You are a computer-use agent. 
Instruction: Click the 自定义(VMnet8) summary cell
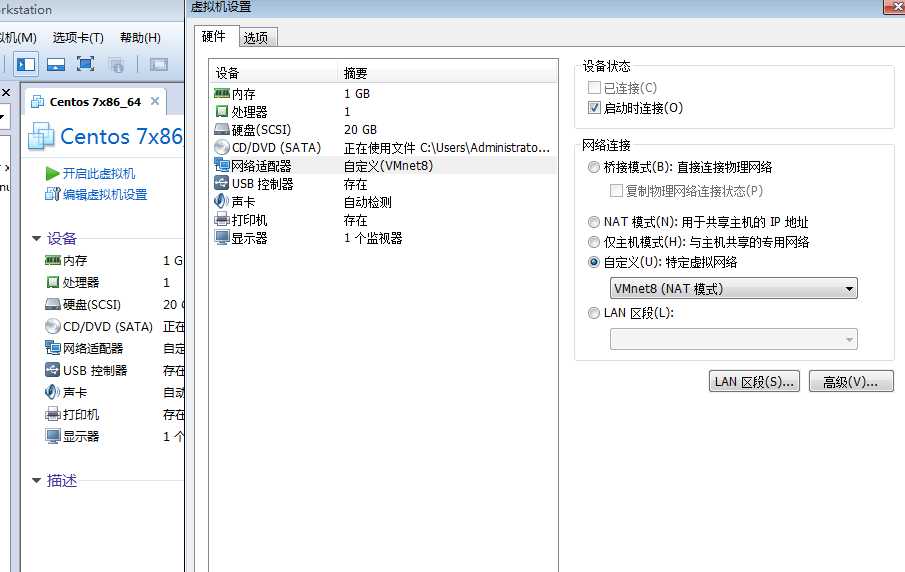(x=388, y=166)
